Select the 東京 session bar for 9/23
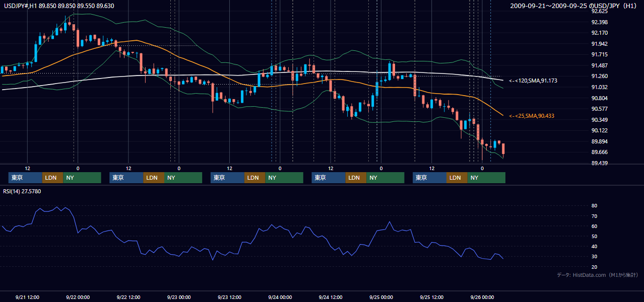 (x=228, y=178)
